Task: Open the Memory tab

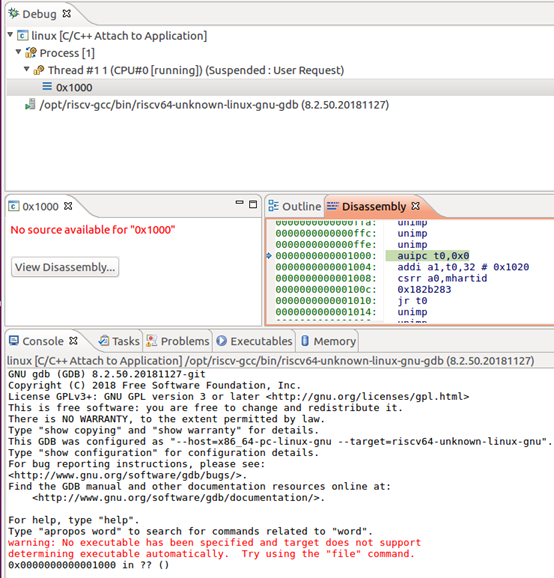Action: click(328, 341)
